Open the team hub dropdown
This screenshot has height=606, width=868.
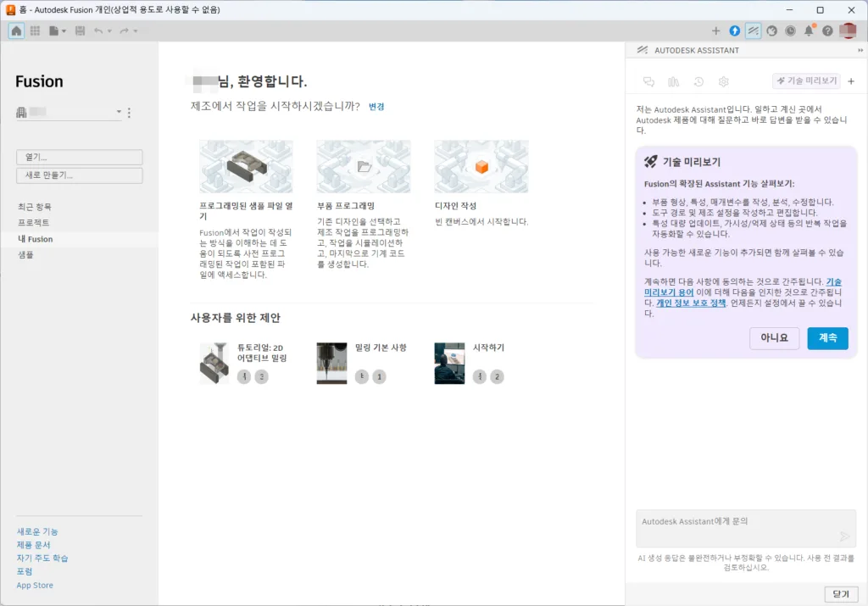(x=70, y=113)
